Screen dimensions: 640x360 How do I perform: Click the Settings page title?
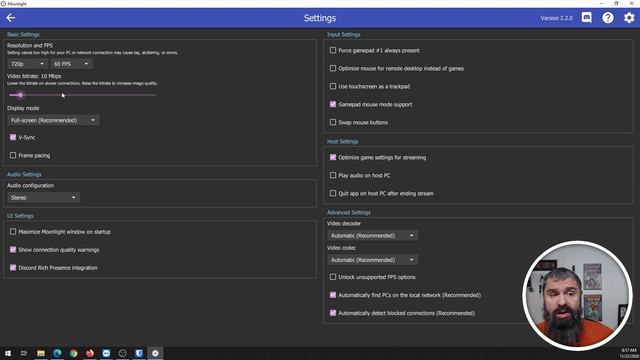coord(320,18)
